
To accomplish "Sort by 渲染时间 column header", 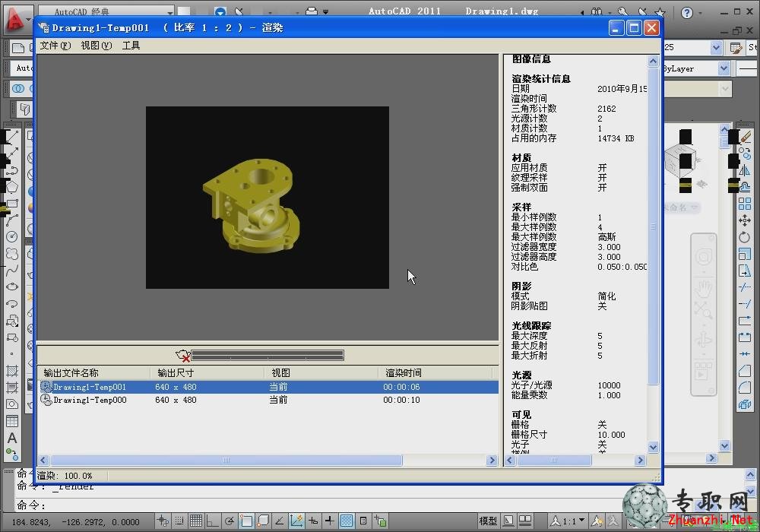I will point(435,372).
